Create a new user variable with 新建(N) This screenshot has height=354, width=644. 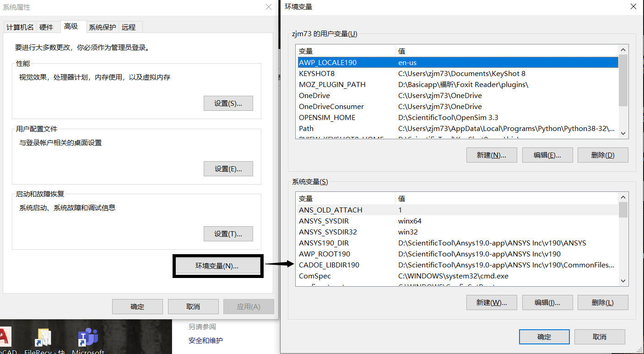[492, 155]
